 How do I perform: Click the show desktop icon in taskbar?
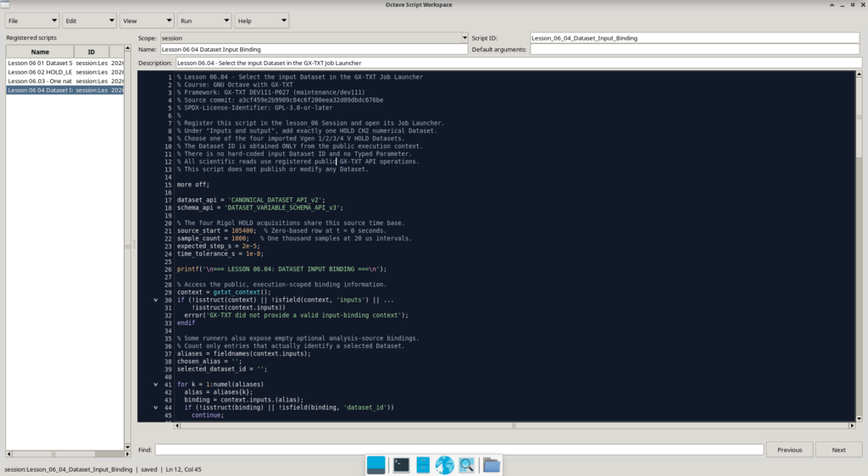[376, 465]
